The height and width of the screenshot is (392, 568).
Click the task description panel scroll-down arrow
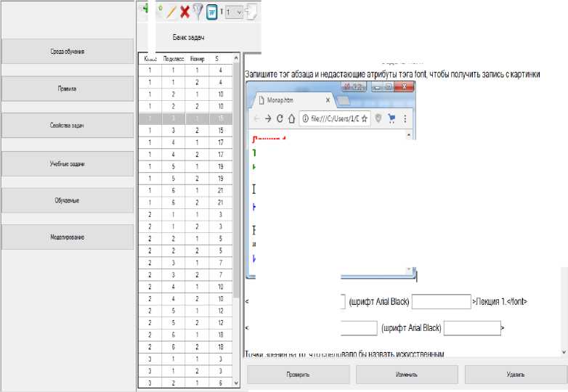(564, 352)
